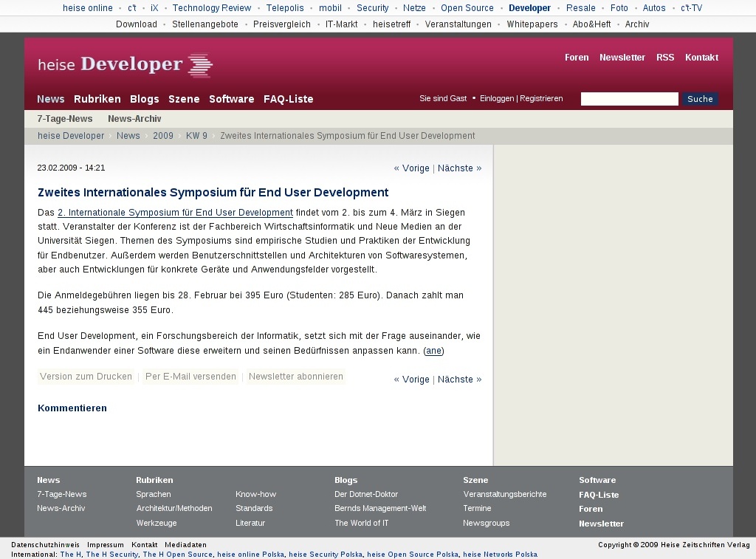The width and height of the screenshot is (756, 559).
Task: Go to News breadcrumb
Action: 128,136
